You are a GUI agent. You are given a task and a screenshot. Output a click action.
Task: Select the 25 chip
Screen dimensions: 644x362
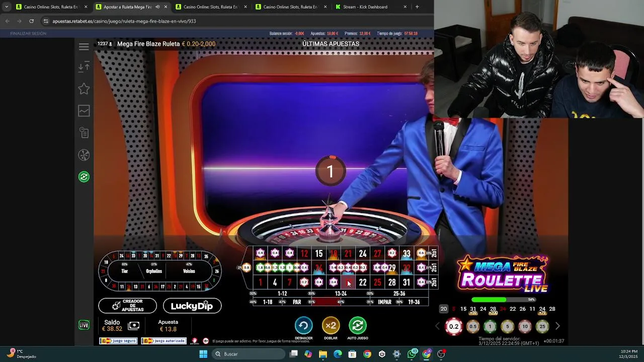click(542, 326)
